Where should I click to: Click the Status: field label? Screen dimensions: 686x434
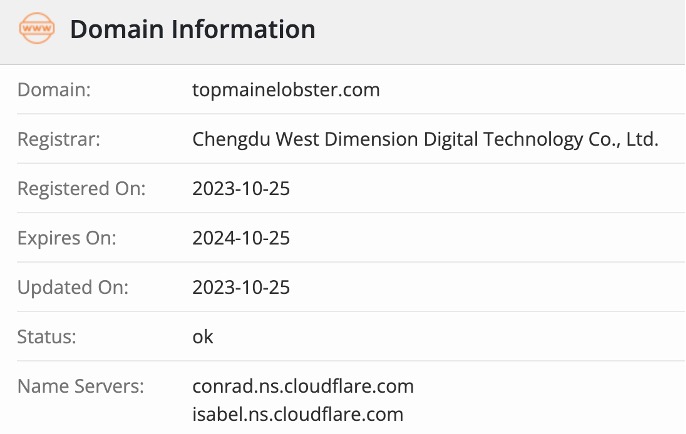coord(46,337)
